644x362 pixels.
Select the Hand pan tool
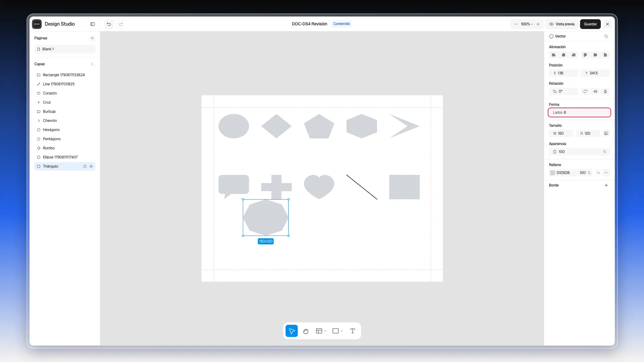306,331
